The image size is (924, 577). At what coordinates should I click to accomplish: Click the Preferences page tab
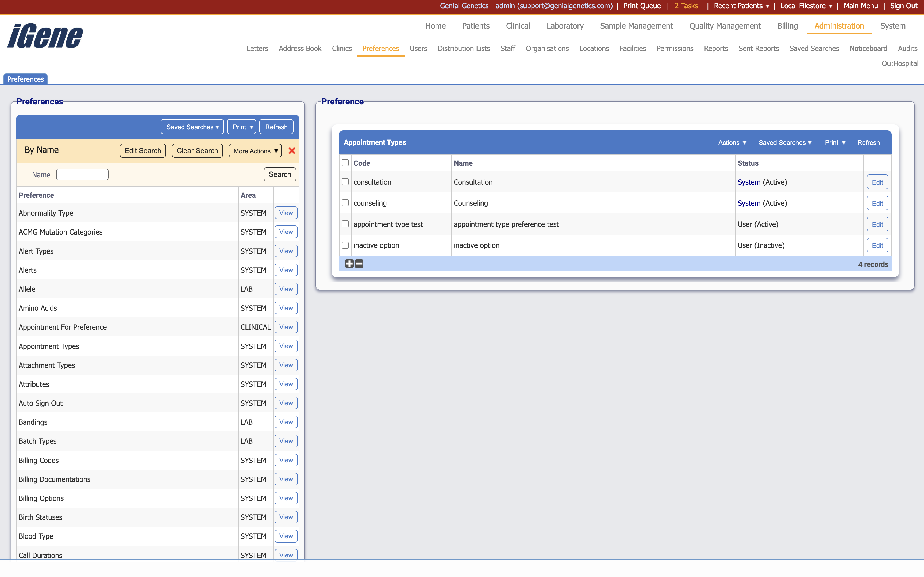[x=26, y=79]
